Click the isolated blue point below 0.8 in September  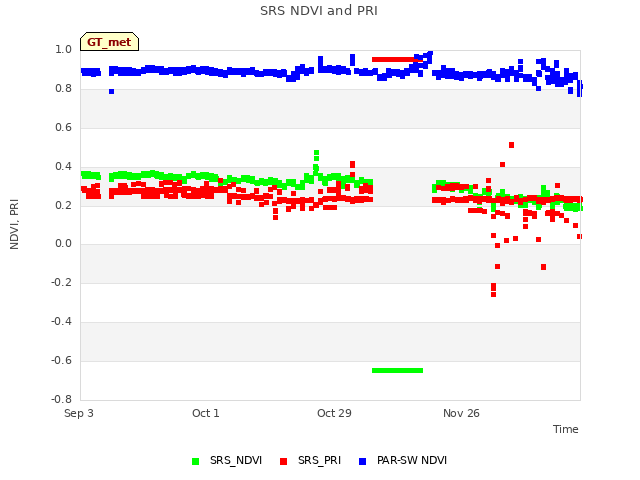111,91
